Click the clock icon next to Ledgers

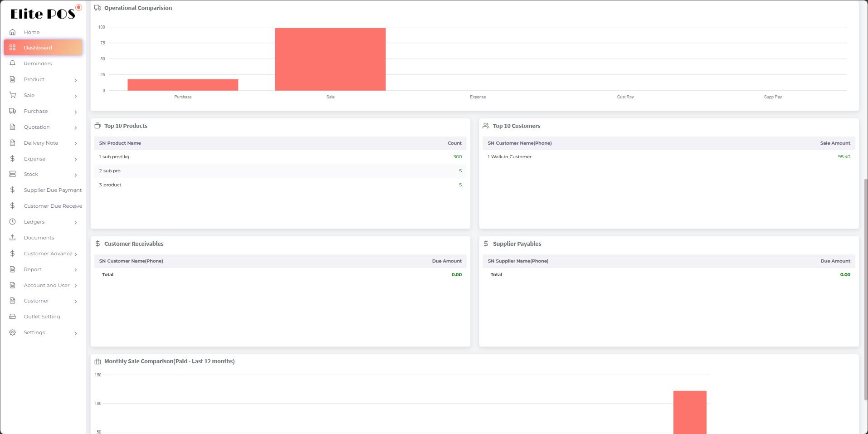point(12,222)
